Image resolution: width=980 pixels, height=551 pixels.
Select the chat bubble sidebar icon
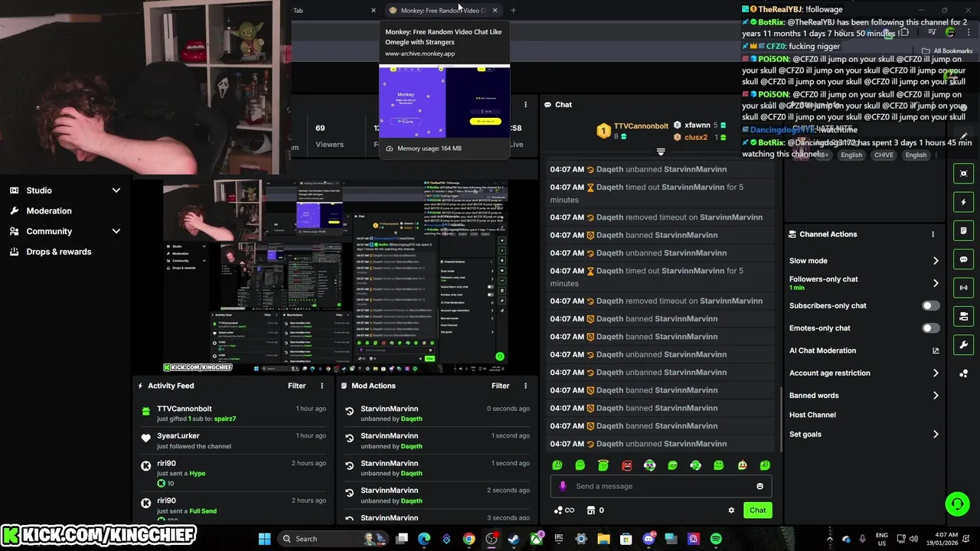[x=964, y=259]
